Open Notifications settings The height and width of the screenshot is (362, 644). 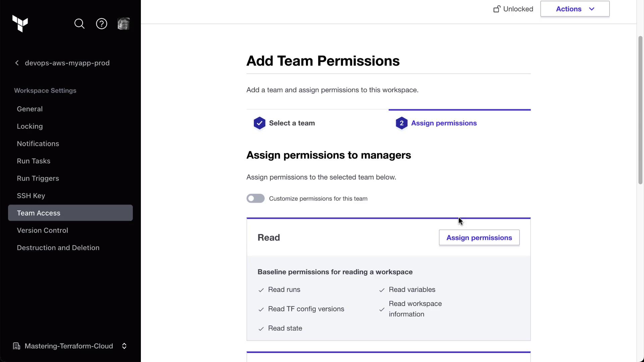(38, 143)
